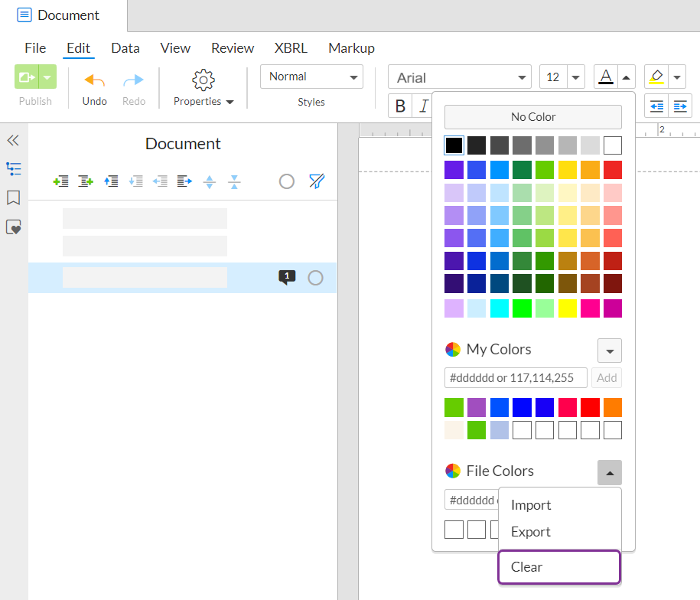700x600 pixels.
Task: Open the Edit menu
Action: coord(79,48)
